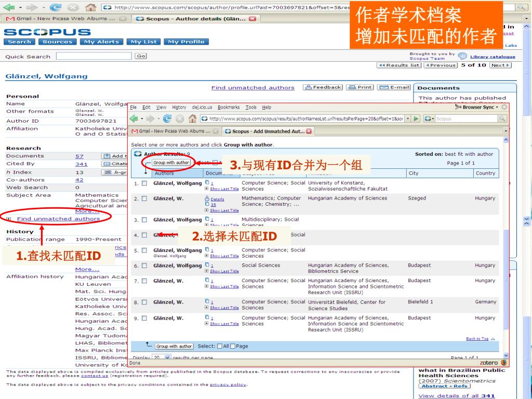
Task: Check the Select All box at the bottom
Action: click(220, 346)
